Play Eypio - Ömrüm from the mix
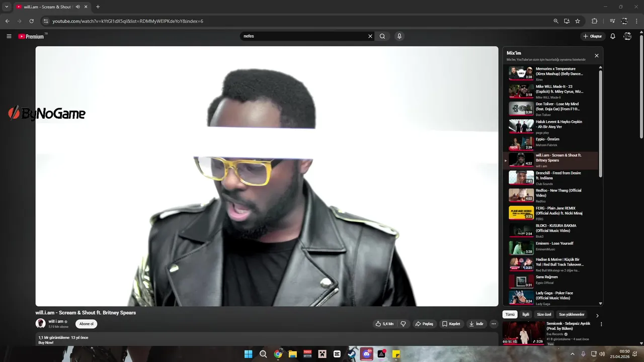The width and height of the screenshot is (644, 362). pos(551,143)
